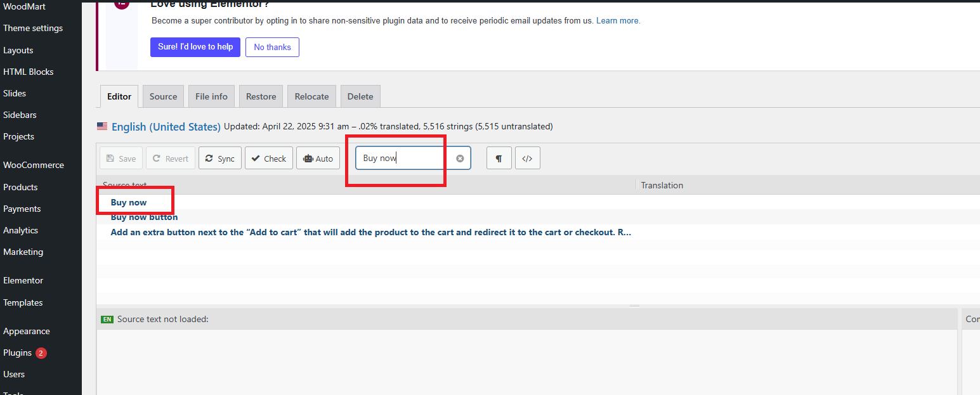Switch to the Restore tab

[261, 96]
